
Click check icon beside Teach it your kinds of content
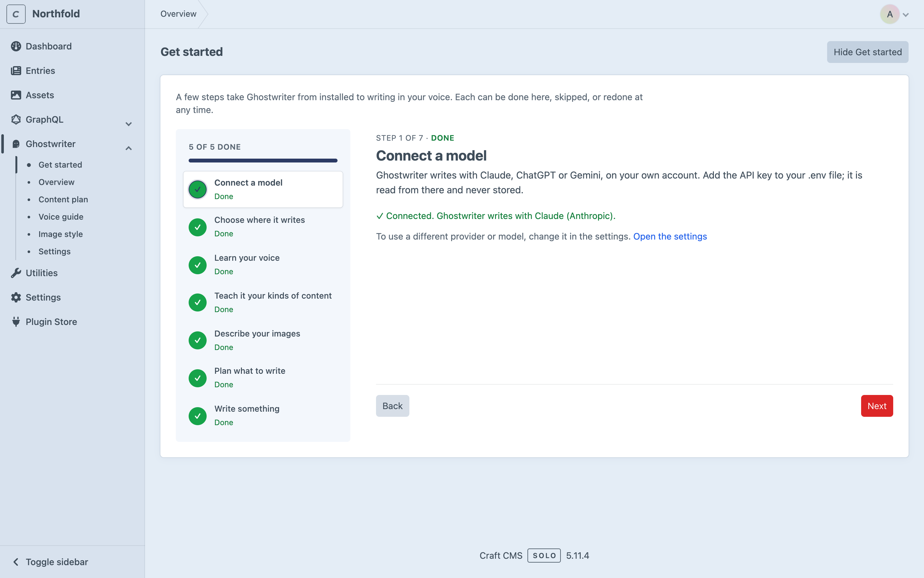point(198,302)
